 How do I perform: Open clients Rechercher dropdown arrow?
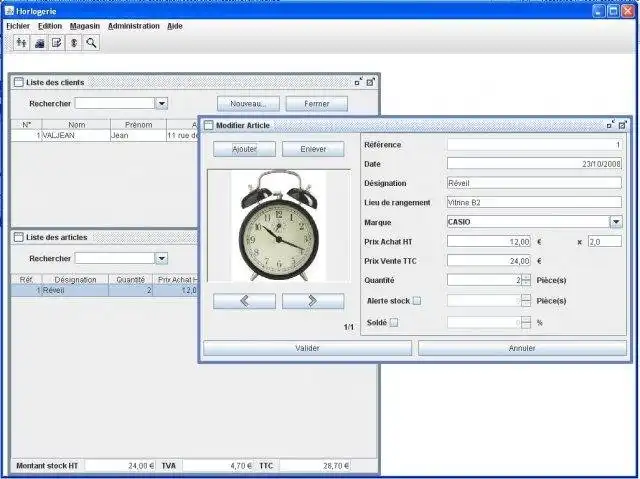point(162,103)
